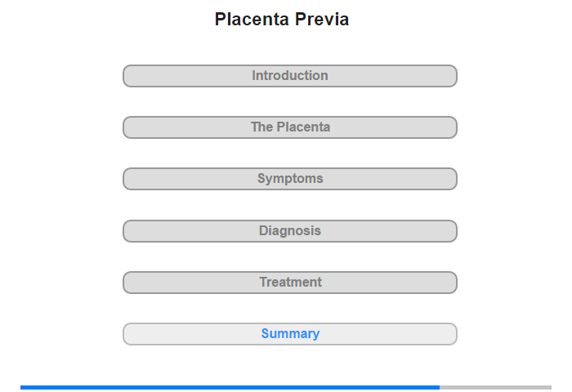View Treatment options for placenta previa
Viewport: 572px width, 392px height.
tap(289, 283)
